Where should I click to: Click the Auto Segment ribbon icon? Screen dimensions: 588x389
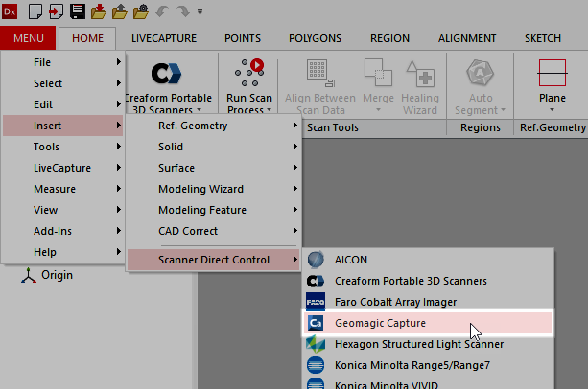(480, 73)
